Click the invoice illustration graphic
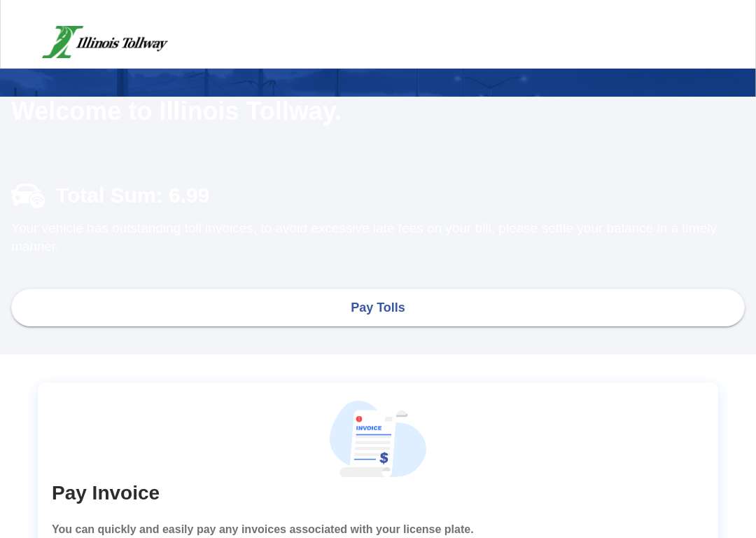The image size is (756, 538). [x=377, y=439]
